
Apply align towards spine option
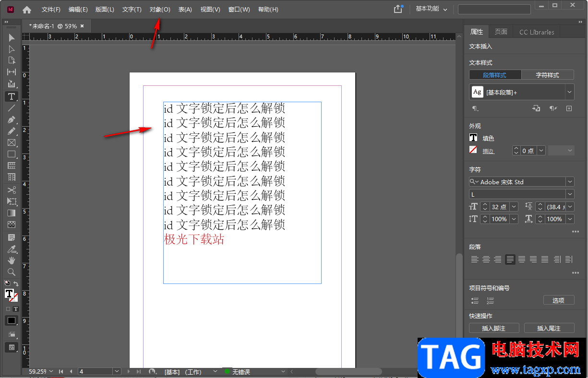557,260
